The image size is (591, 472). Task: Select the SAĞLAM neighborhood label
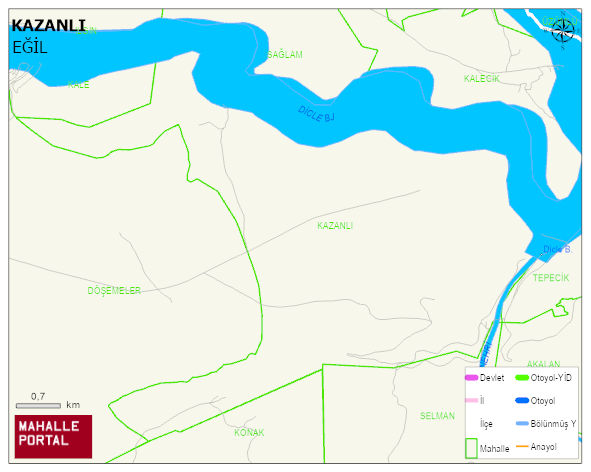pos(285,55)
